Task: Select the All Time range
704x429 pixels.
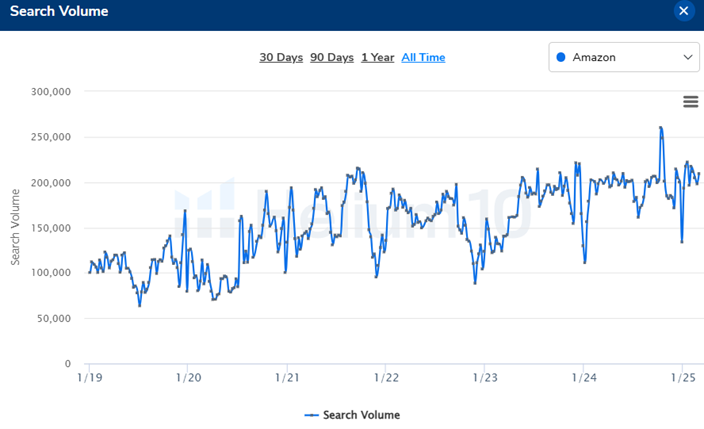Action: (423, 57)
